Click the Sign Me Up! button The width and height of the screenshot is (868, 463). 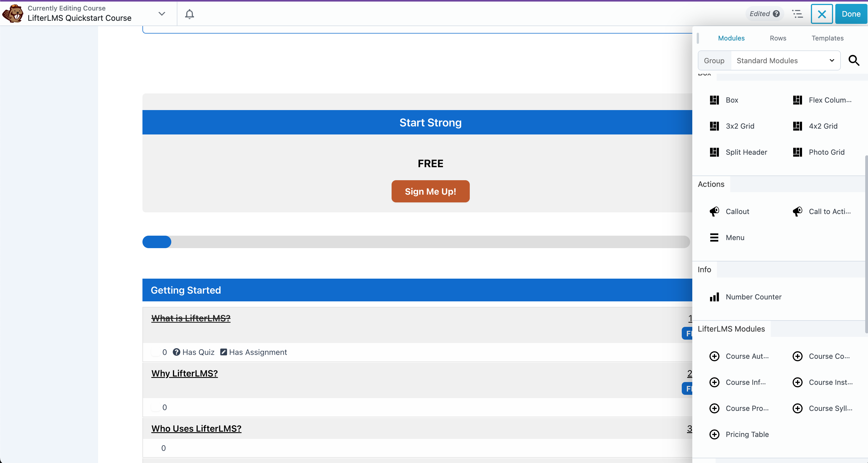click(430, 191)
